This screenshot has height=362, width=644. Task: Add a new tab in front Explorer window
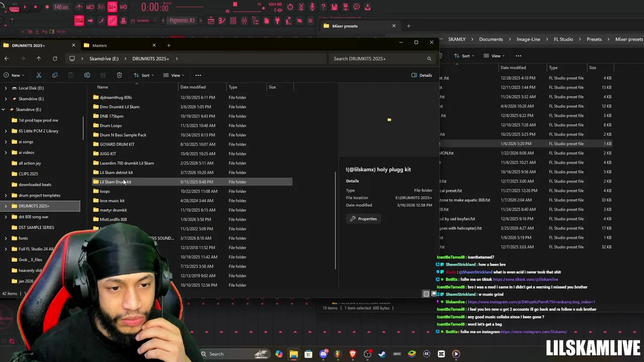click(169, 45)
